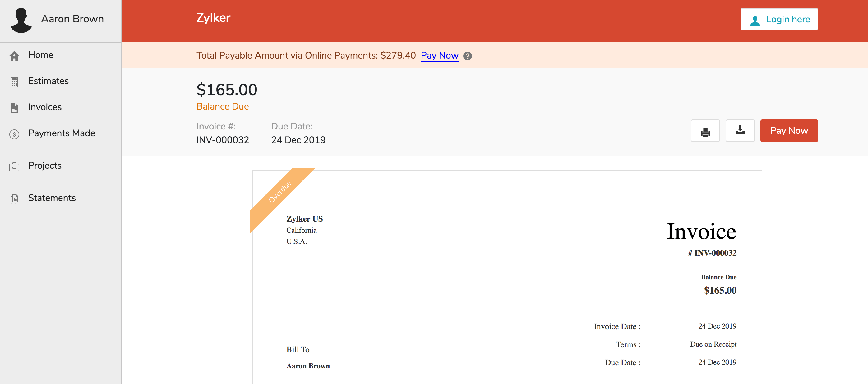
Task: Click the help question mark icon
Action: tap(467, 56)
